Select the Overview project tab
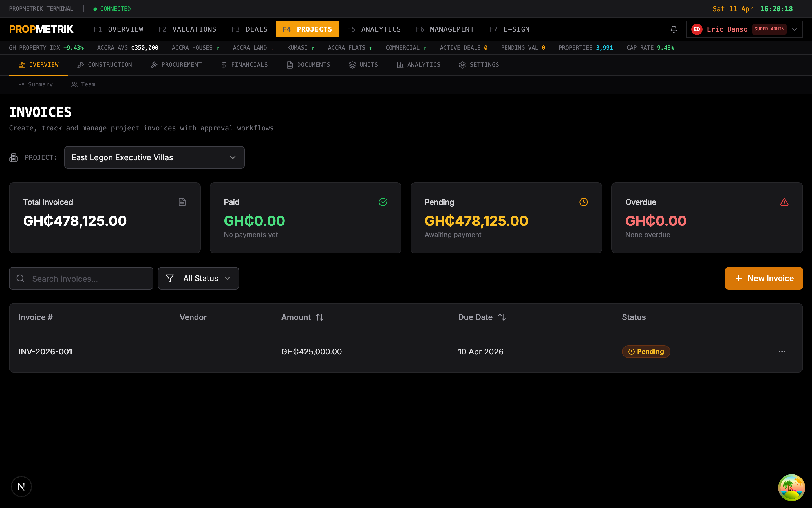812x508 pixels. tap(38, 65)
